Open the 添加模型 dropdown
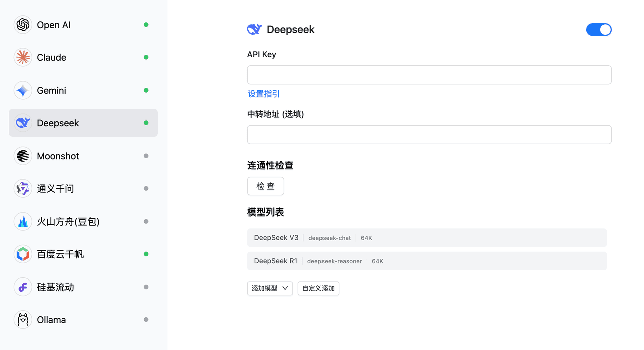 coord(270,288)
